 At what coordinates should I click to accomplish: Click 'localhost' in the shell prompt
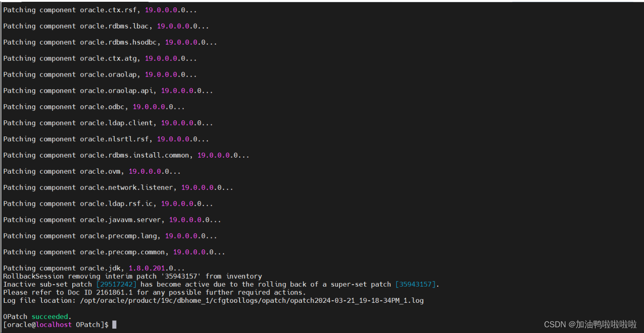point(53,325)
